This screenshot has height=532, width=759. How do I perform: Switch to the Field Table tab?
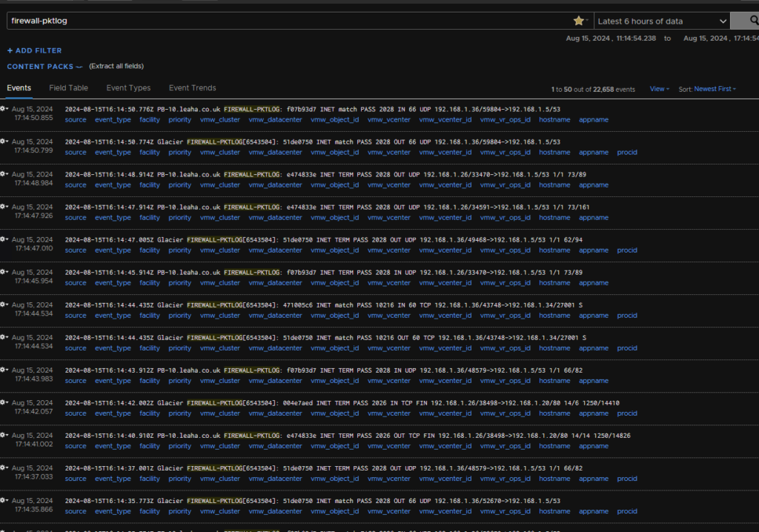pos(68,88)
